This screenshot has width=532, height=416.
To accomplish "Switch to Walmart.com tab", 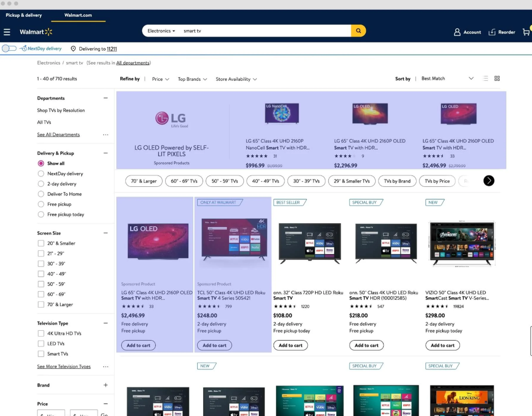I will (x=78, y=15).
